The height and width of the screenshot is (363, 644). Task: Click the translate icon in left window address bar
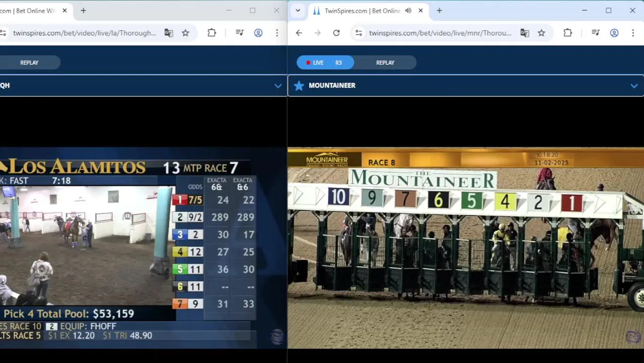(168, 33)
